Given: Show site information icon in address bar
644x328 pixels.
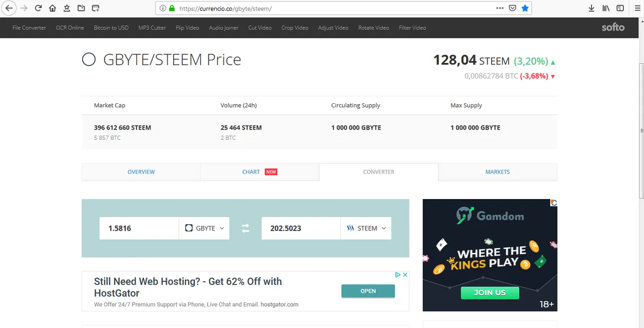Looking at the screenshot, I should 163,9.
